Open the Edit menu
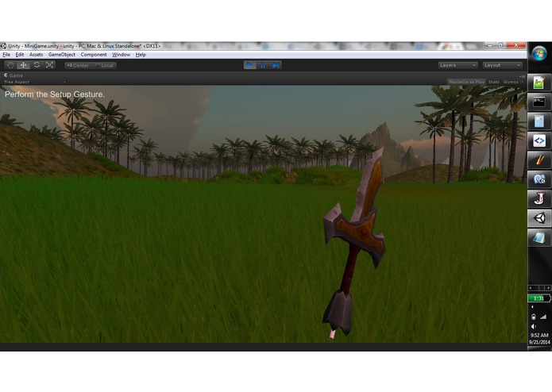The width and height of the screenshot is (552, 392). click(20, 55)
